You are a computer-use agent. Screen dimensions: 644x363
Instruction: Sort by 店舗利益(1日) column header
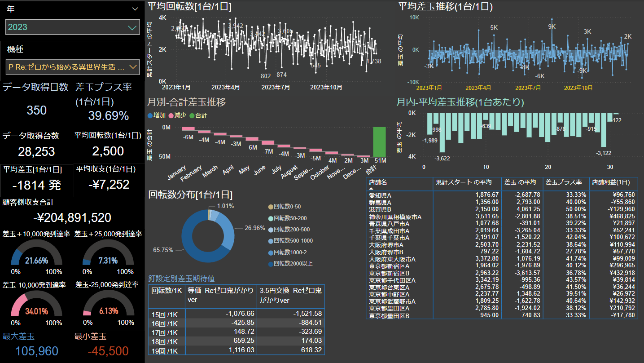click(x=613, y=182)
